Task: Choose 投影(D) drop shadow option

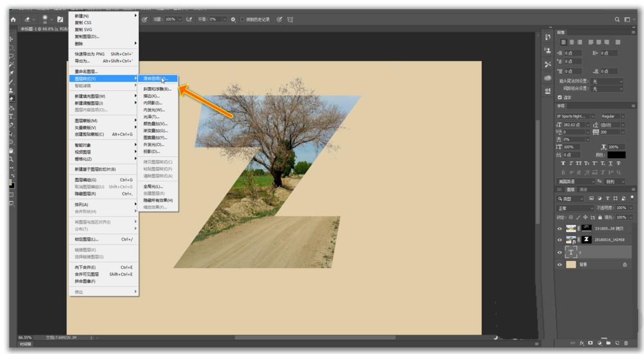Action: click(x=158, y=152)
